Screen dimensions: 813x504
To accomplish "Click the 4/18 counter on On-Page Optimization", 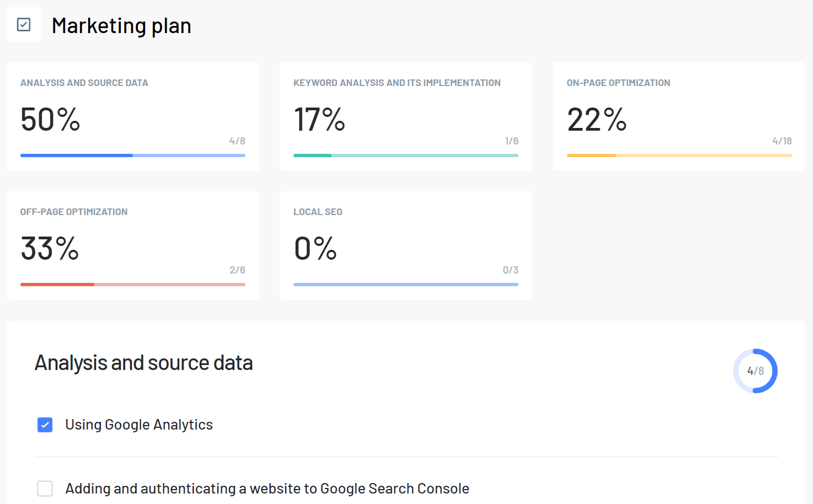I will coord(783,141).
